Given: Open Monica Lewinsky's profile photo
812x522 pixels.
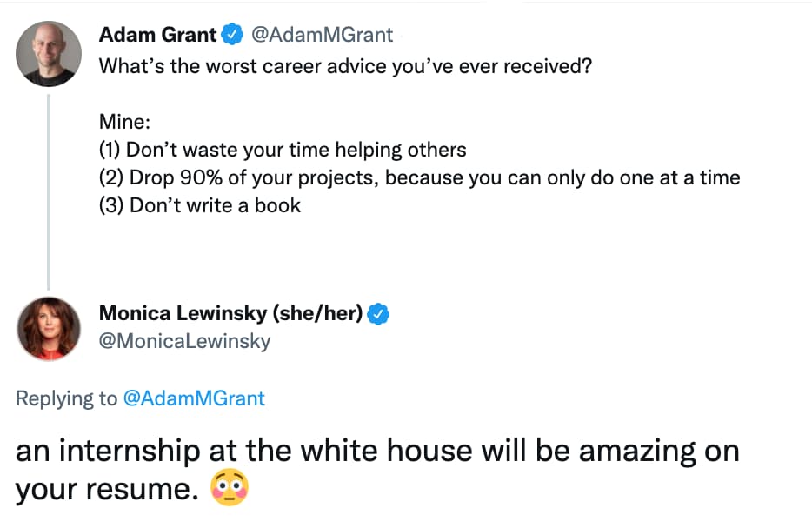Looking at the screenshot, I should coord(49,328).
